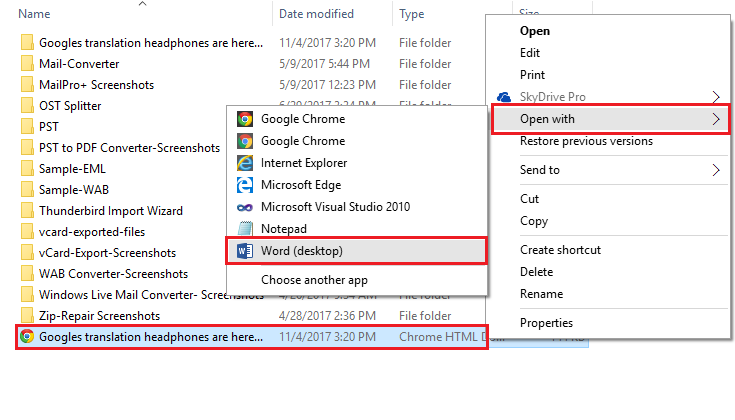The image size is (735, 420).
Task: Choose Edit in the context menu
Action: click(x=530, y=53)
